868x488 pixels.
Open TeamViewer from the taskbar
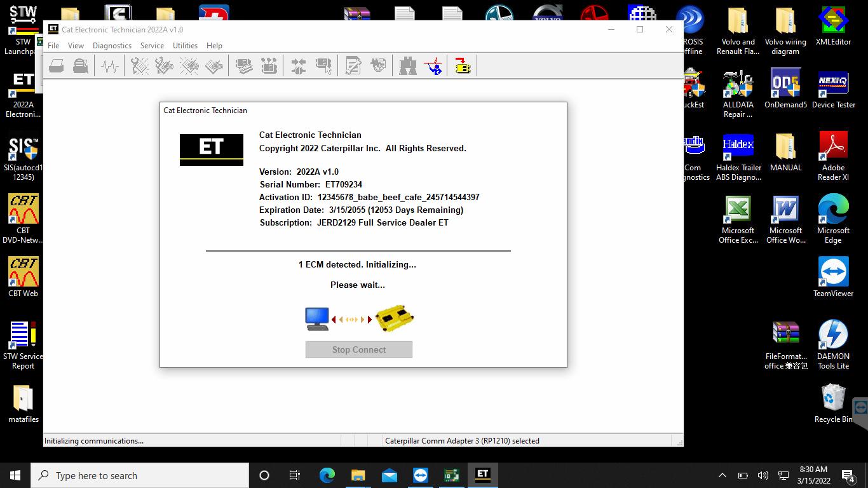click(420, 475)
